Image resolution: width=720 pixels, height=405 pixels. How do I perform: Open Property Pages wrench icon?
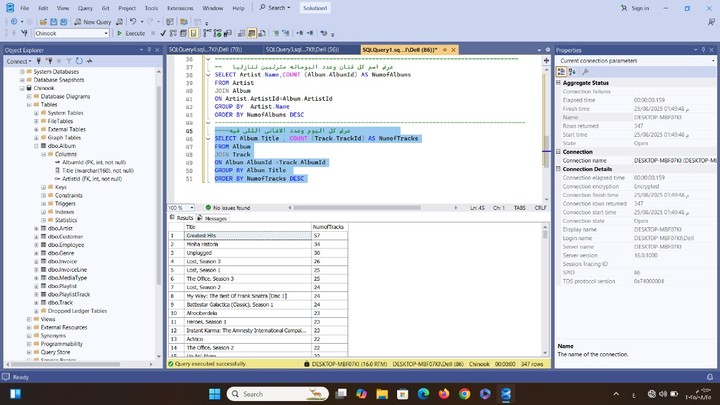[585, 72]
